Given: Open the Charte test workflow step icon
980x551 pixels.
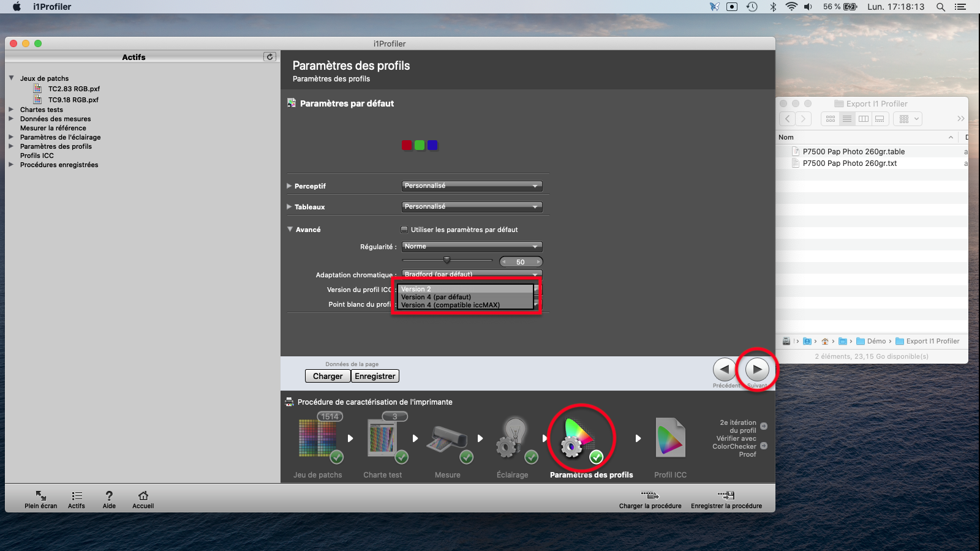Looking at the screenshot, I should point(383,438).
